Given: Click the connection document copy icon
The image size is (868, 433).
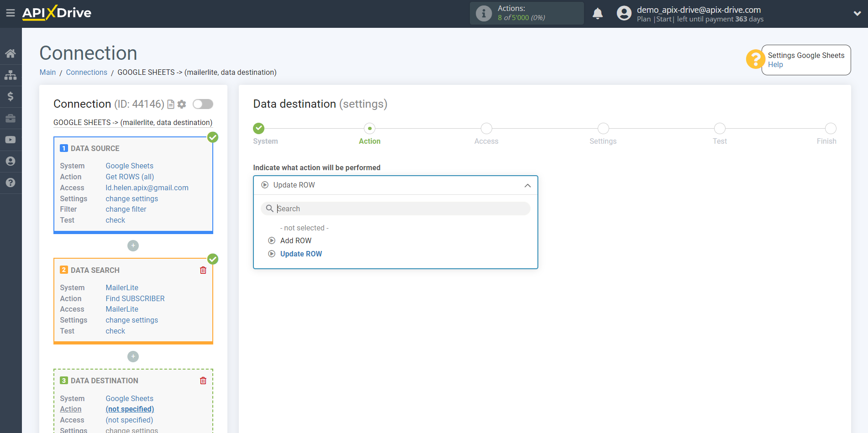Looking at the screenshot, I should click(171, 104).
